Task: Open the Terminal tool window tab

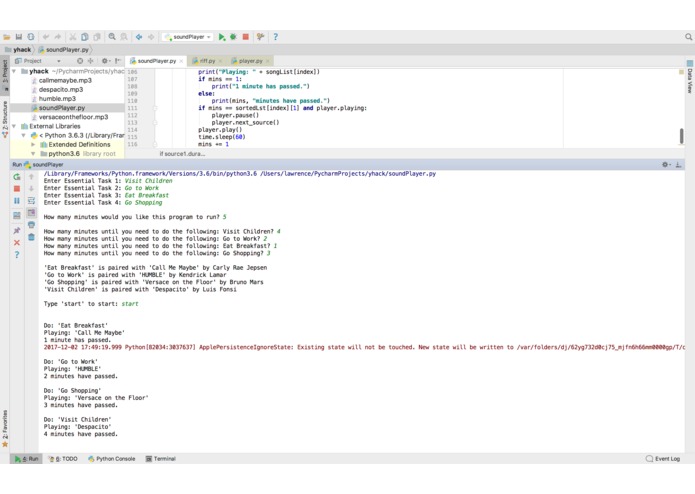Action: click(160, 459)
